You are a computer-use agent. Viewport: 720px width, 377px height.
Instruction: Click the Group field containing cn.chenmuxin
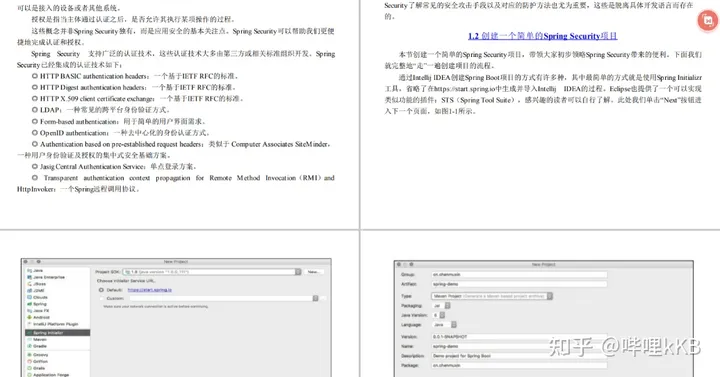pos(519,275)
